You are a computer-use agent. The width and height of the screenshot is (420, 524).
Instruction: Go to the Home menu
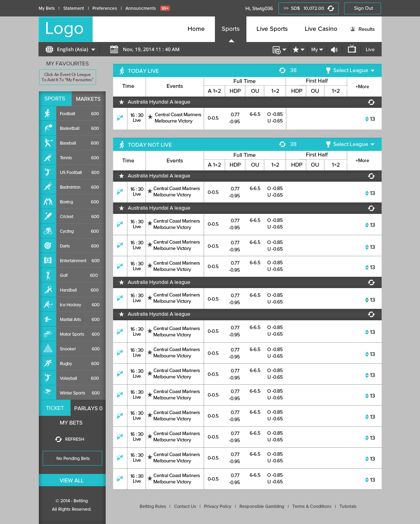(x=196, y=29)
